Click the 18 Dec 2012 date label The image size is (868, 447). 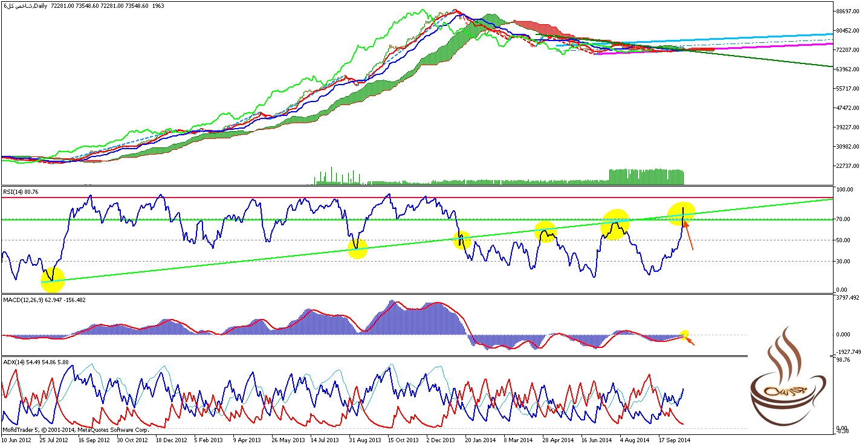(x=172, y=440)
